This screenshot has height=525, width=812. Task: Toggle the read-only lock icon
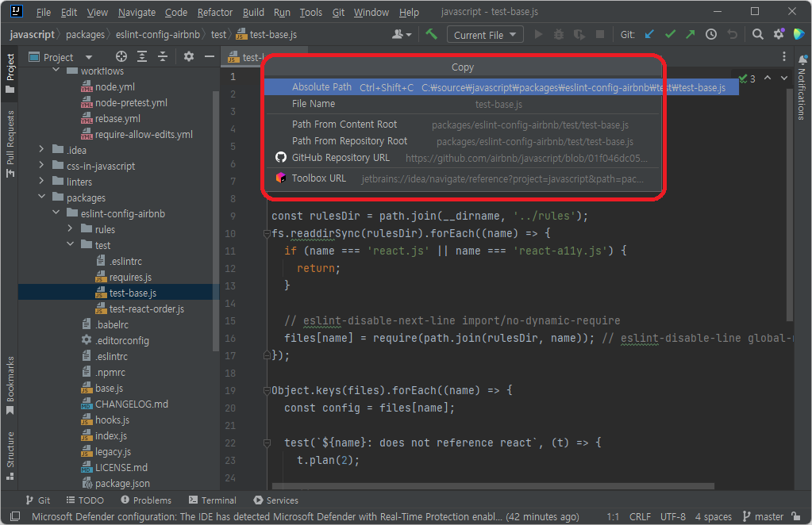(796, 516)
